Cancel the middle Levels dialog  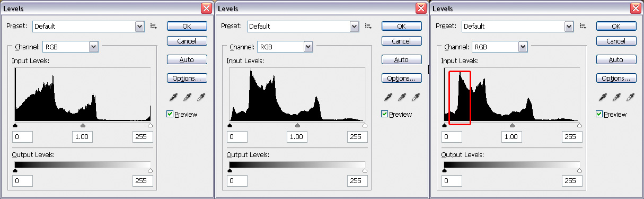[401, 41]
